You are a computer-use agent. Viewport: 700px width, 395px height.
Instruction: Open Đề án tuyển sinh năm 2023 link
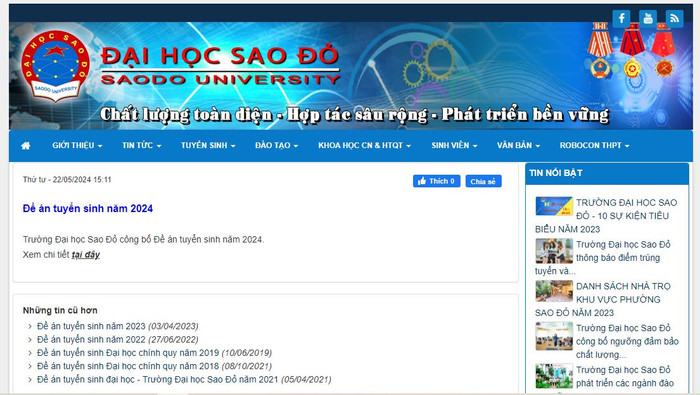pos(91,326)
